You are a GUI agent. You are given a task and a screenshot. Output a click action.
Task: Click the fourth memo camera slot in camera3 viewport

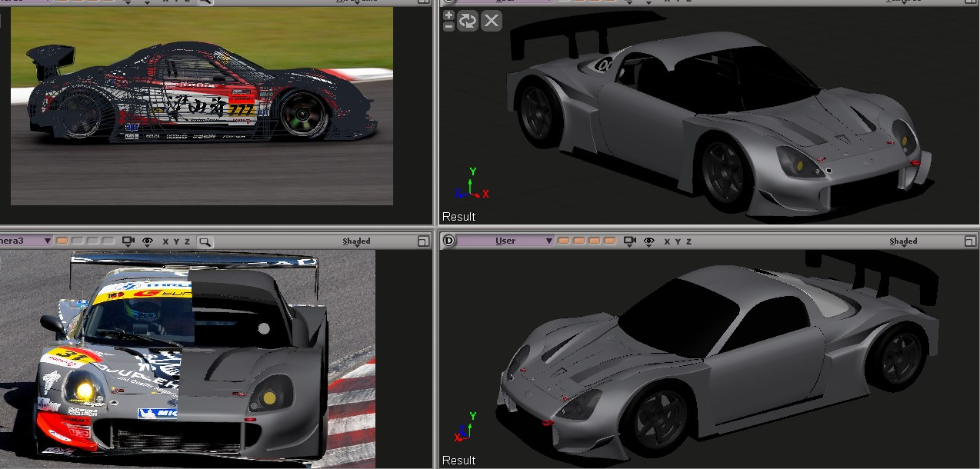[108, 241]
